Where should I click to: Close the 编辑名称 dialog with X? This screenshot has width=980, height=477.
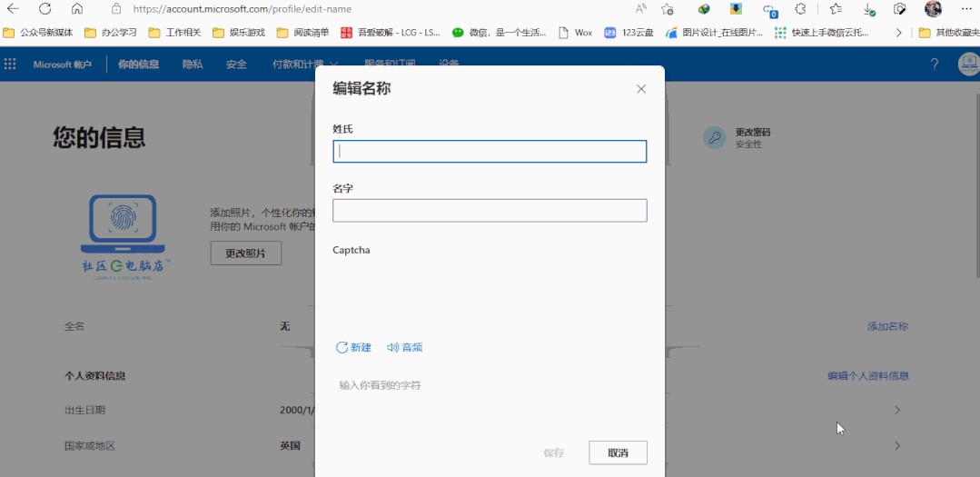click(x=641, y=89)
